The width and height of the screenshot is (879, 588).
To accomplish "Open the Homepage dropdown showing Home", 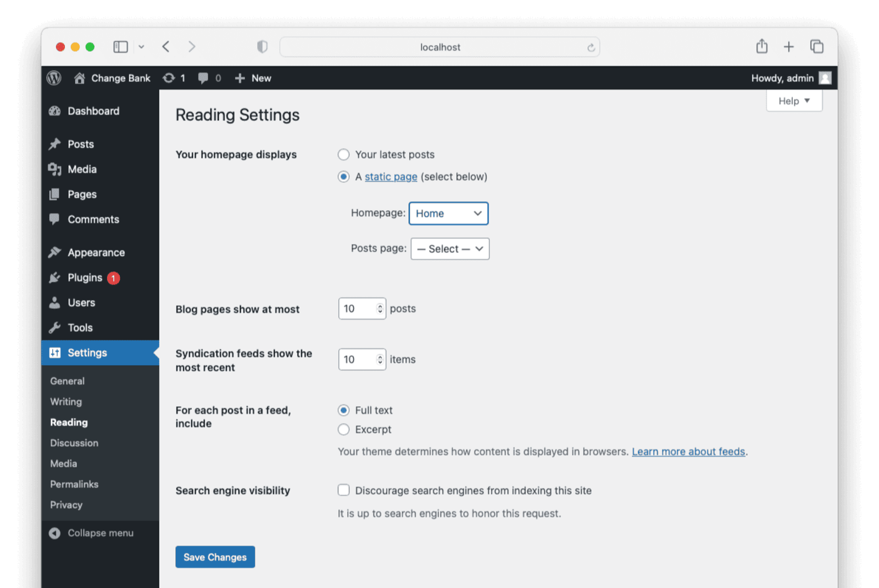I will click(x=448, y=214).
